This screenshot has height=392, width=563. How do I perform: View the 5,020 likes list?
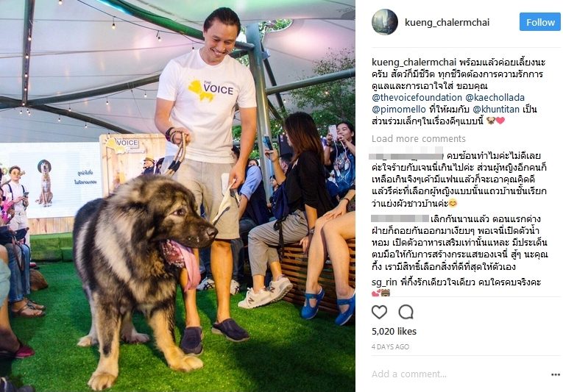pos(394,332)
